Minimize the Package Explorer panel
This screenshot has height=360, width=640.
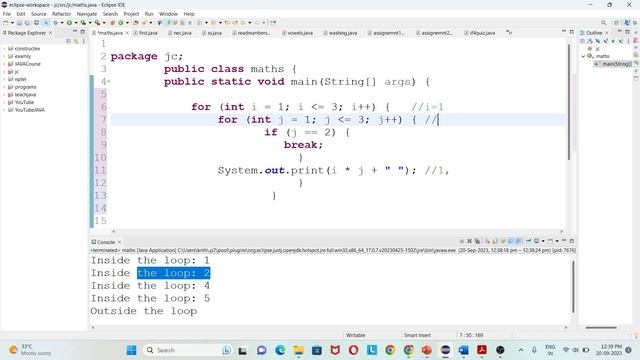tap(75, 32)
